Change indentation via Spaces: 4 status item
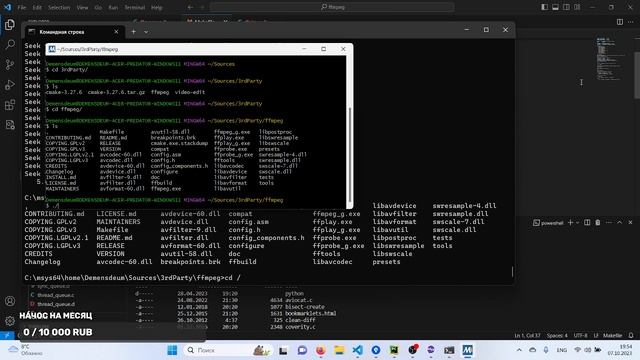Viewport: 640px width, 360px height. point(557,336)
